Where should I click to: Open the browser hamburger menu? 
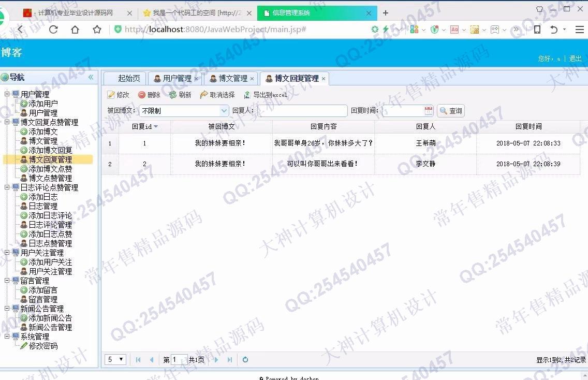(x=579, y=30)
